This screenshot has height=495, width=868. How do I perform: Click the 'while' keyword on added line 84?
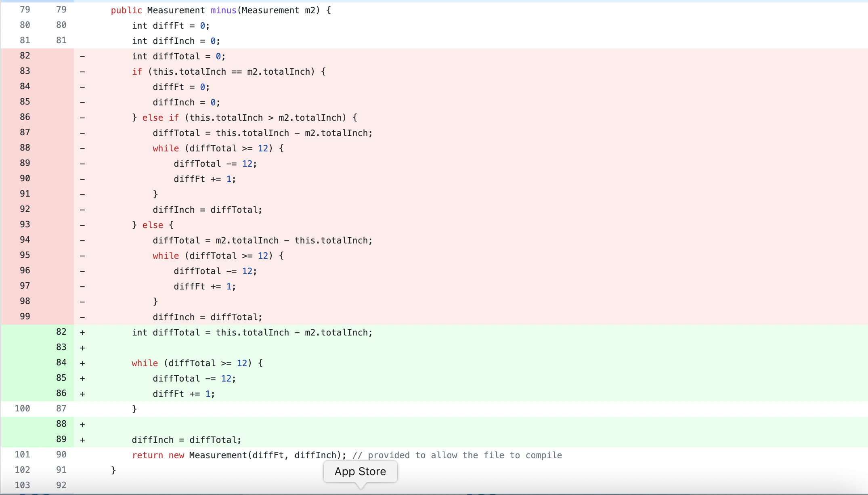[x=145, y=363]
